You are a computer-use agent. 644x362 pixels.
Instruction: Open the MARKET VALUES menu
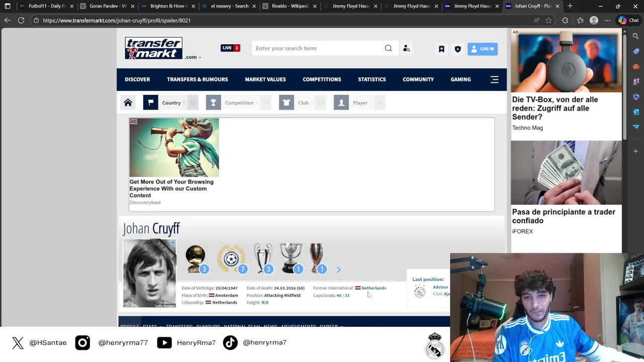click(x=265, y=79)
